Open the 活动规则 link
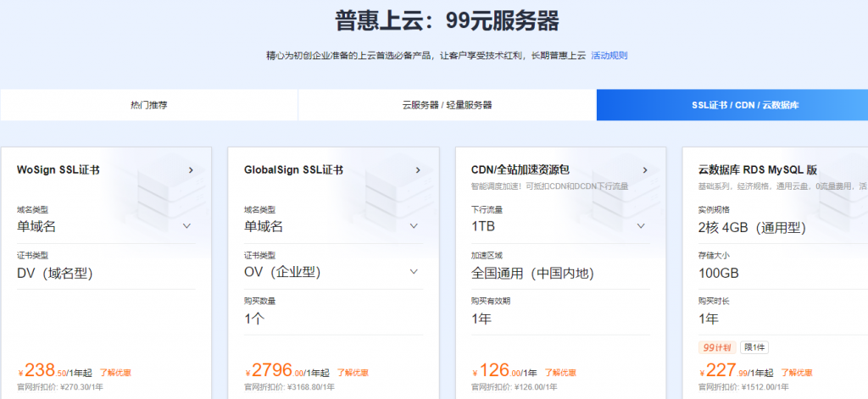Viewport: 868px width, 399px height. (x=609, y=55)
